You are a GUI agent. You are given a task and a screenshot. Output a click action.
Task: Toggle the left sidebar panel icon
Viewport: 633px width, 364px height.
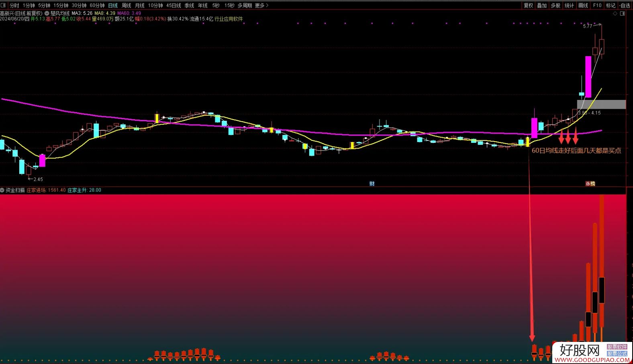[3, 5]
